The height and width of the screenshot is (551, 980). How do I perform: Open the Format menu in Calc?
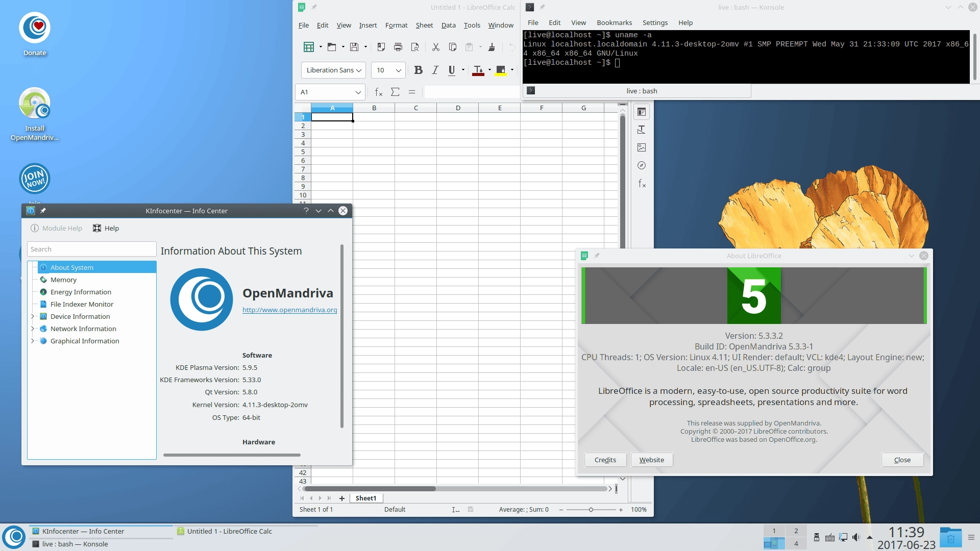(x=396, y=25)
